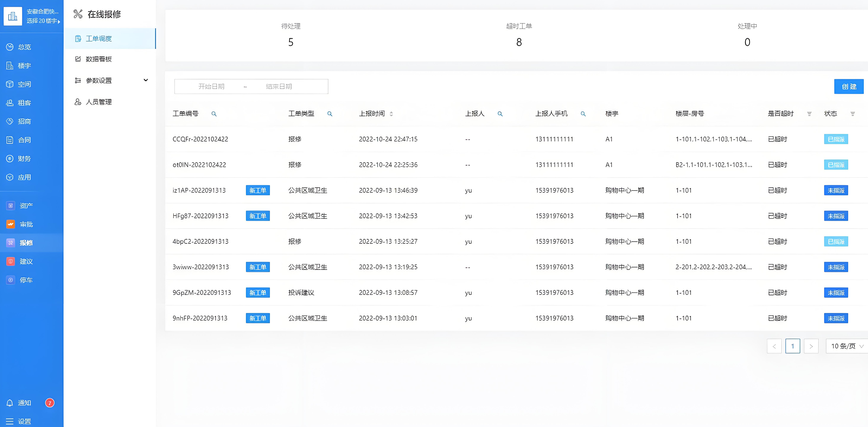Image resolution: width=868 pixels, height=427 pixels.
Task: Click the 开始日期 start date field
Action: (x=211, y=87)
